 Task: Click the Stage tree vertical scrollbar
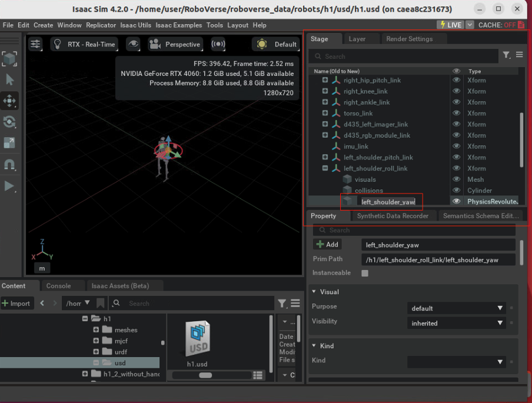click(521, 139)
